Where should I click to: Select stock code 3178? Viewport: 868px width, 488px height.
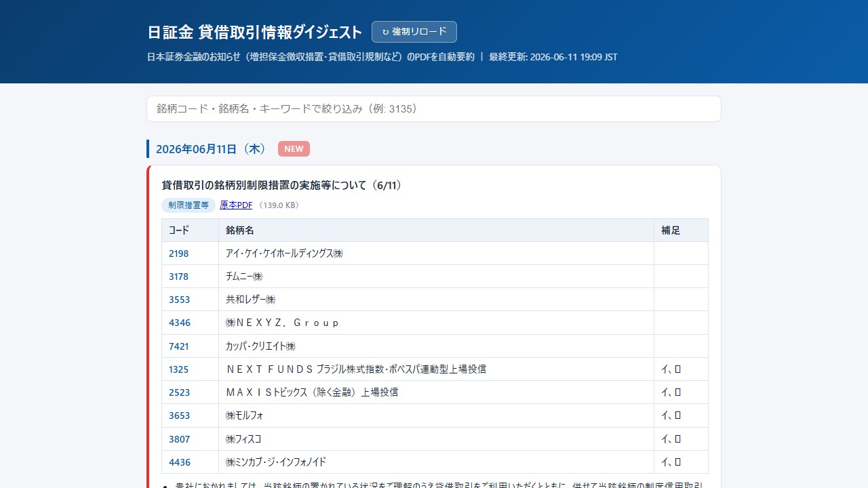click(179, 277)
